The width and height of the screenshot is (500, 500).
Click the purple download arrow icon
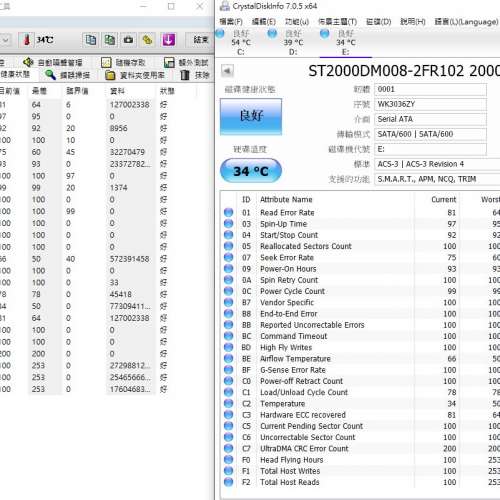(x=169, y=40)
